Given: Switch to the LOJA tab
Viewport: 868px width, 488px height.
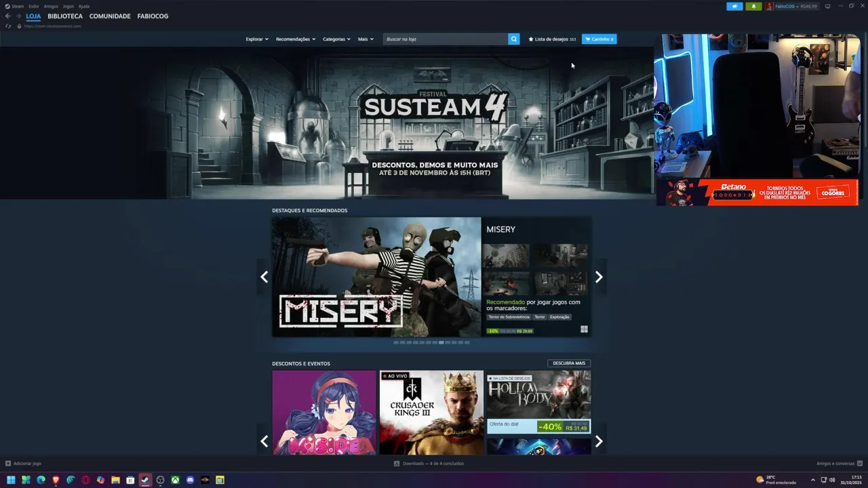Looking at the screenshot, I should click(x=33, y=16).
